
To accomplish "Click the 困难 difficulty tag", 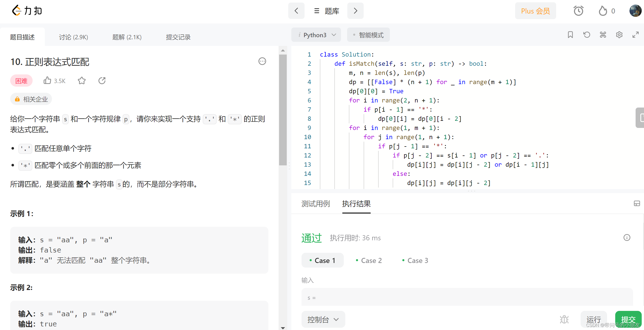I will 21,81.
